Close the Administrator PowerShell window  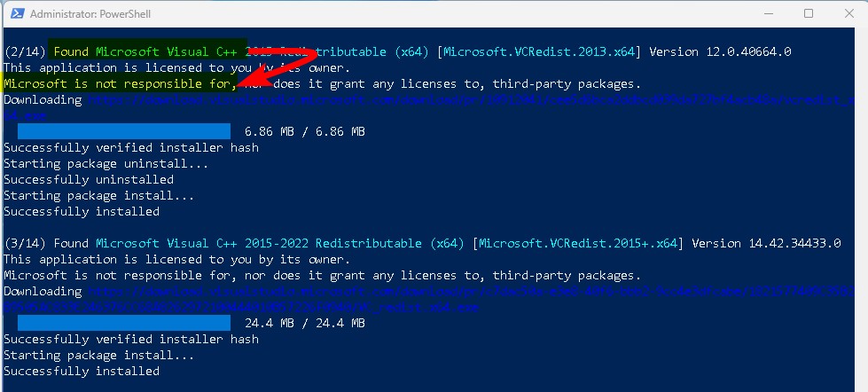[848, 14]
